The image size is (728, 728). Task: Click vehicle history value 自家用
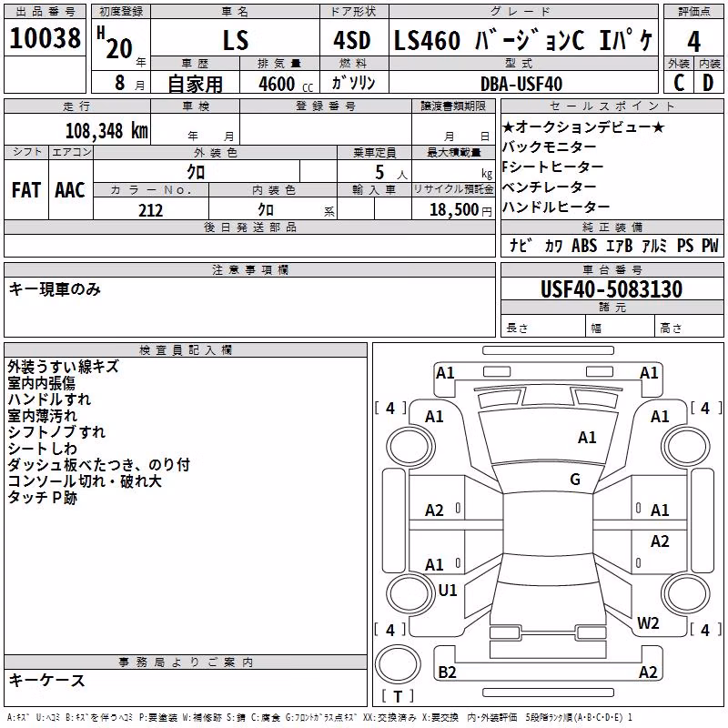[195, 84]
